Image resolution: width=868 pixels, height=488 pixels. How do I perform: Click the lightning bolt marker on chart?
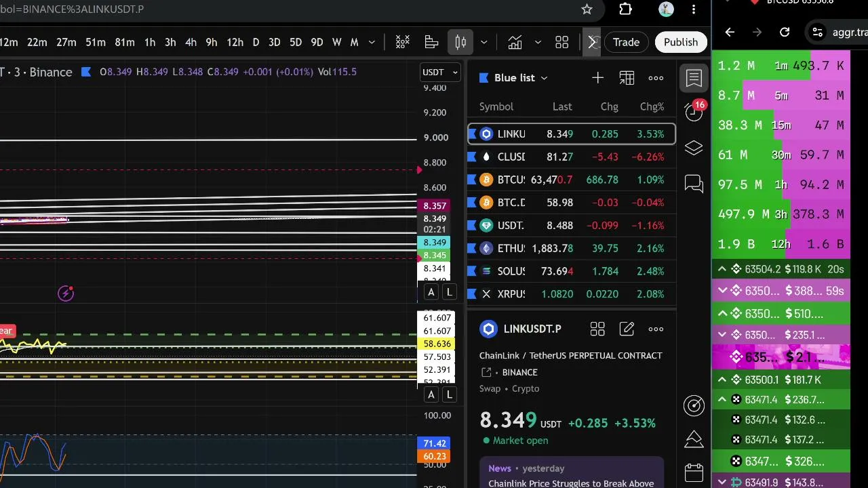point(66,293)
